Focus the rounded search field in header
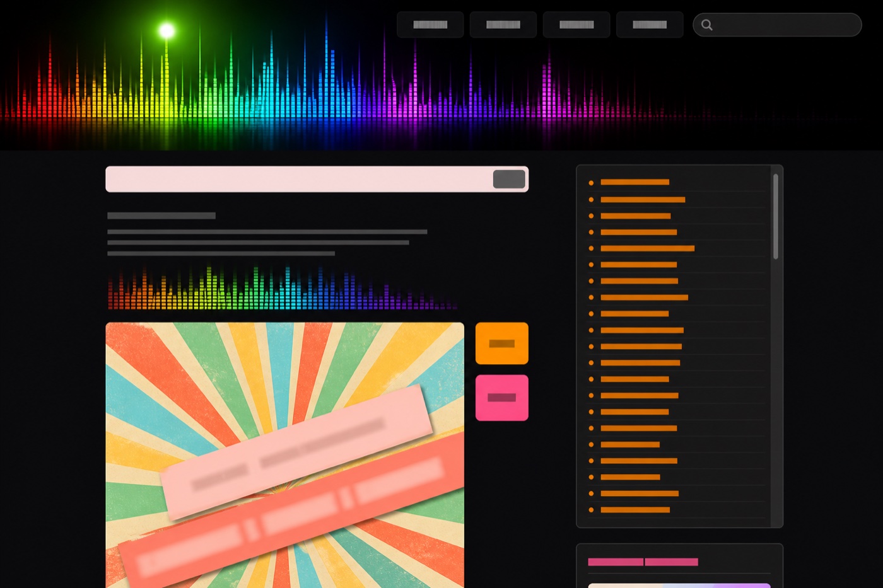The width and height of the screenshot is (883, 588). tap(777, 25)
